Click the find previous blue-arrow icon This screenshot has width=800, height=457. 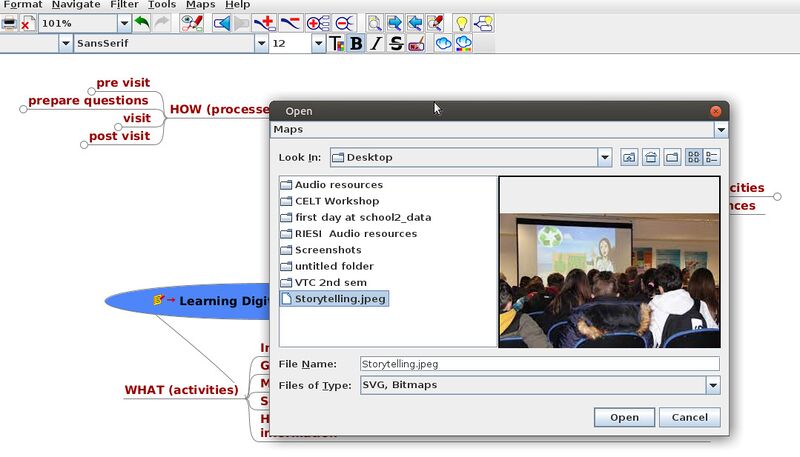pyautogui.click(x=415, y=23)
